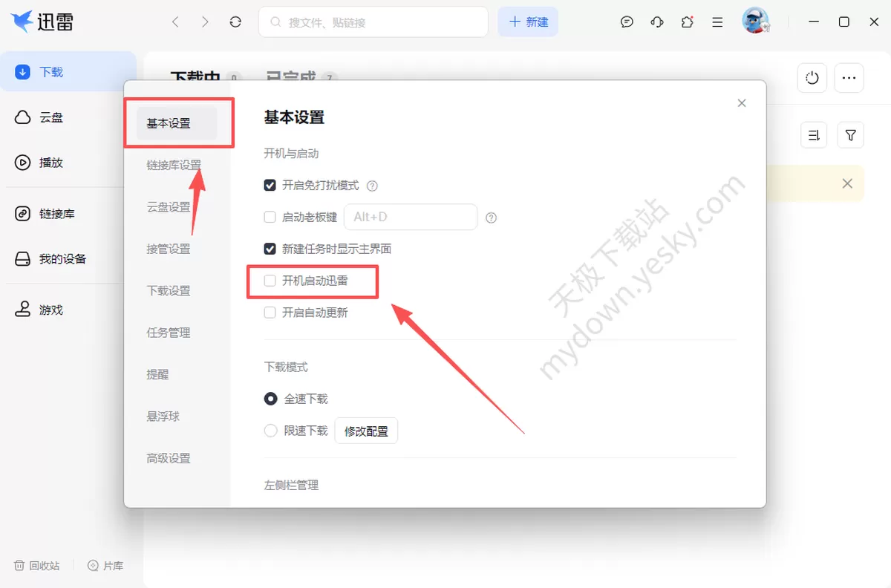Select 基本设置 settings tab
Viewport: 891px width, 588px height.
point(177,123)
